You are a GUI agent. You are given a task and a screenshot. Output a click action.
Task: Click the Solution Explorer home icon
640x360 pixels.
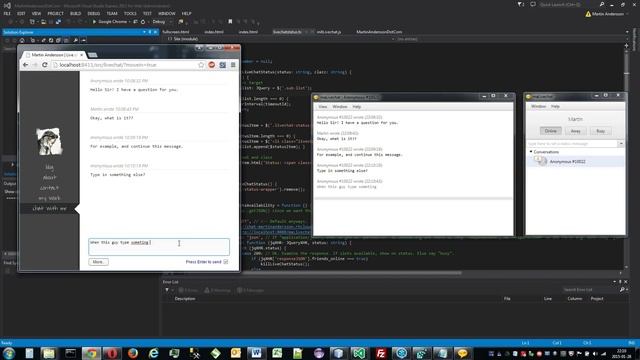22,40
